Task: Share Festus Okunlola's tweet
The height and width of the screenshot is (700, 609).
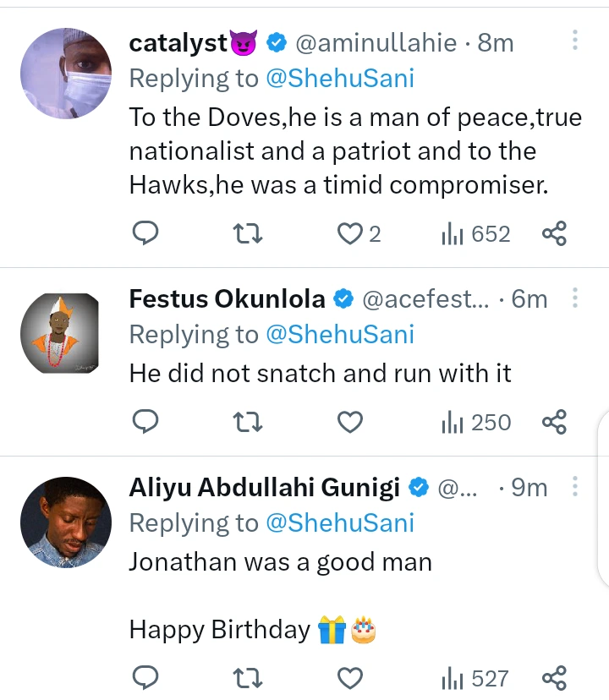Action: (555, 422)
